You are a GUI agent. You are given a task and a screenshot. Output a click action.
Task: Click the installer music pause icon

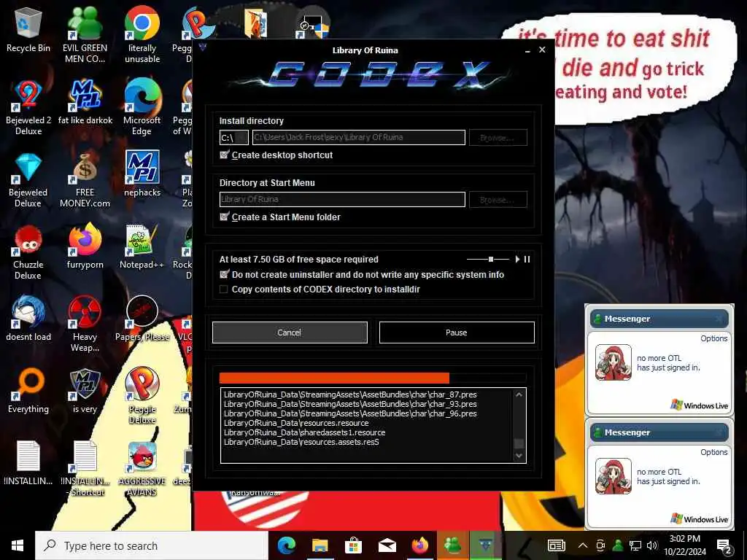coord(527,259)
